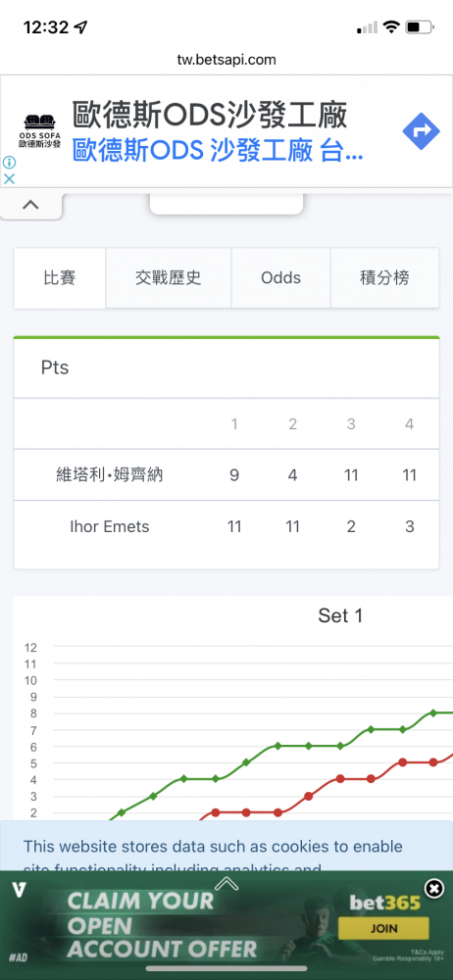The height and width of the screenshot is (980, 453).
Task: Open the 歐德斯ODS沙發工廠 ad headline
Action: 209,117
